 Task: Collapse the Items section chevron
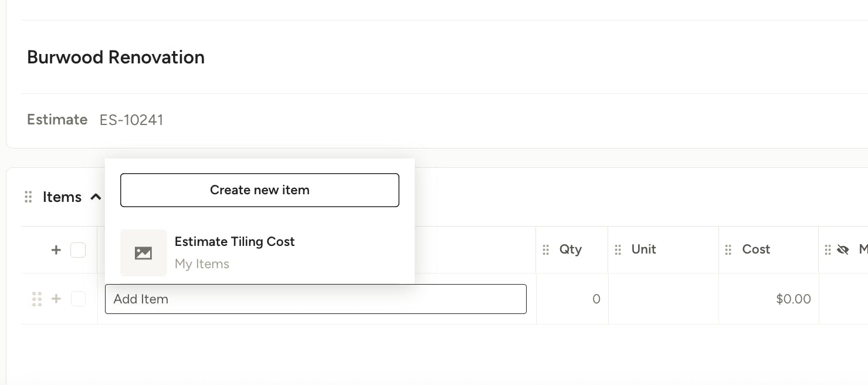[x=96, y=197]
